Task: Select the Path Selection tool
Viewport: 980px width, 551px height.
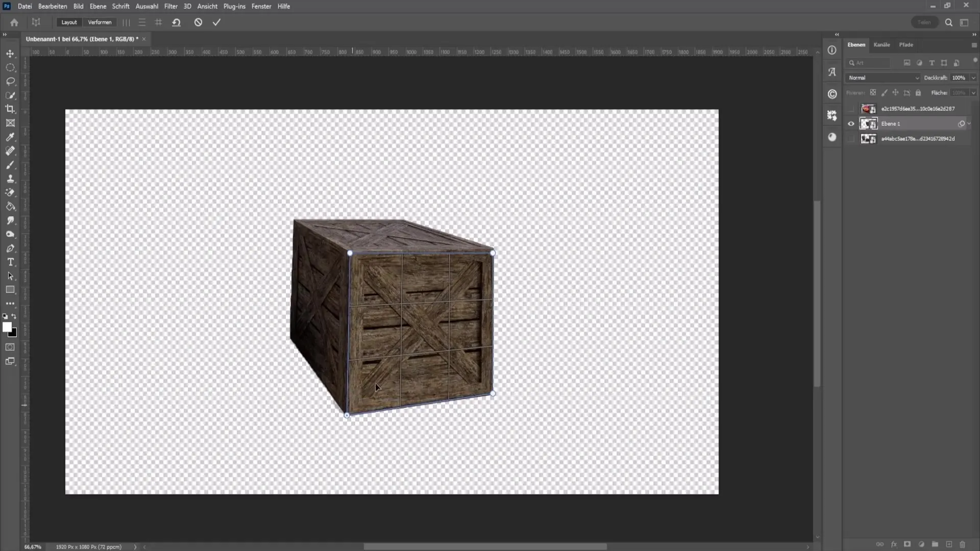Action: 10,276
